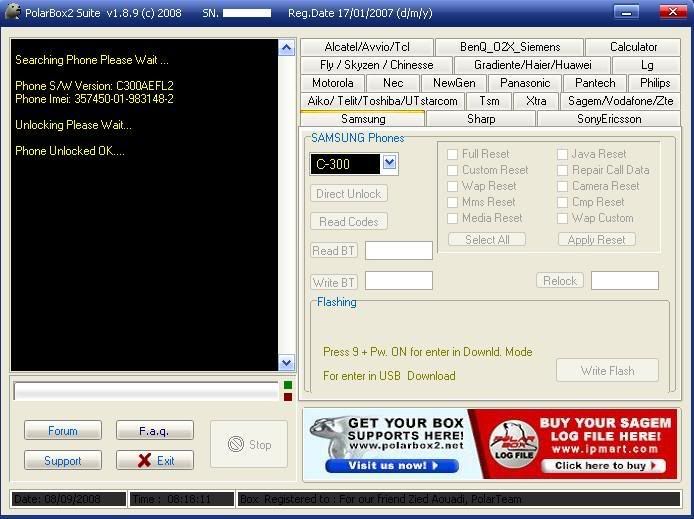The image size is (694, 519).
Task: Check the Wap Custom option
Action: (562, 218)
